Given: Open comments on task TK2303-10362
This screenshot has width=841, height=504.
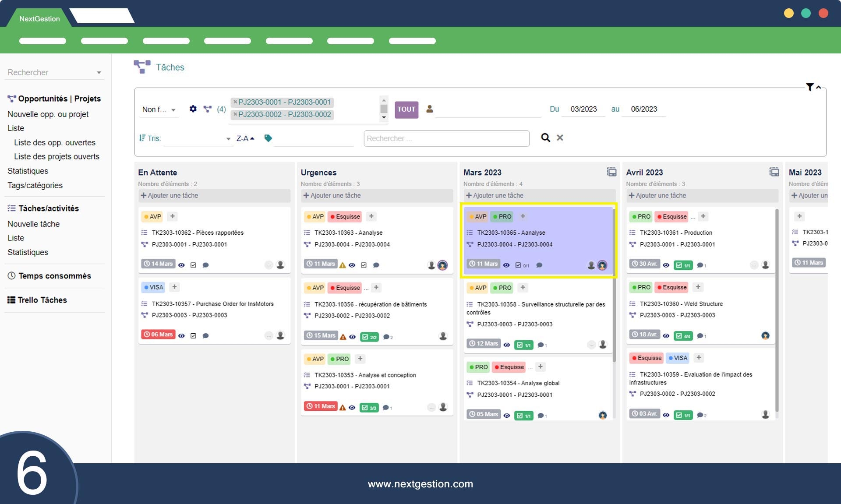Looking at the screenshot, I should coord(205,265).
